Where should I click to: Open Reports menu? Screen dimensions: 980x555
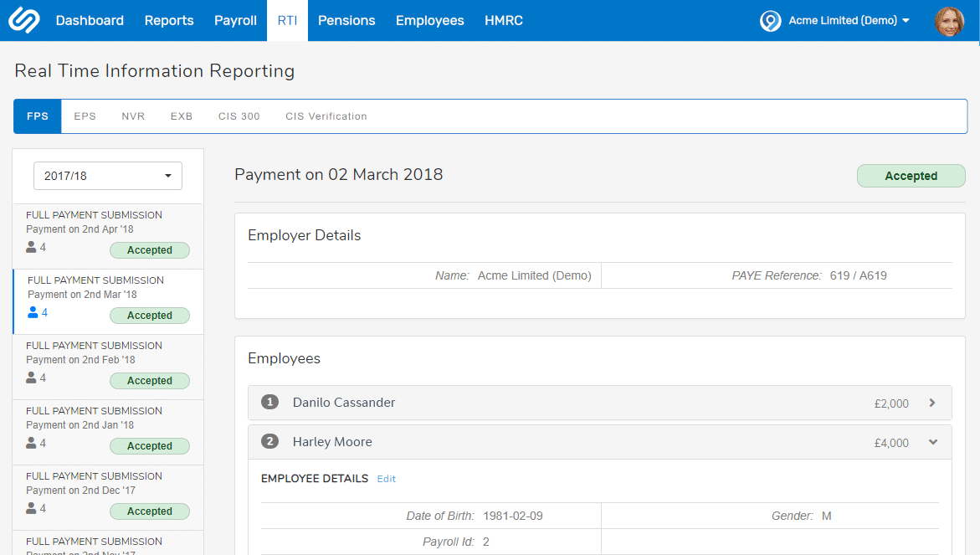pyautogui.click(x=169, y=21)
